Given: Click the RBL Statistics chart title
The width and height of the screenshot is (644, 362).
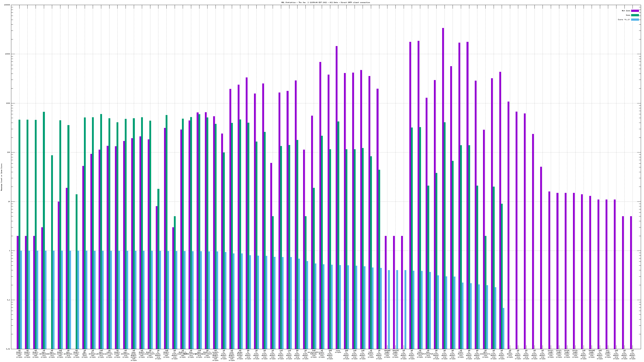Looking at the screenshot, I should tap(325, 2).
